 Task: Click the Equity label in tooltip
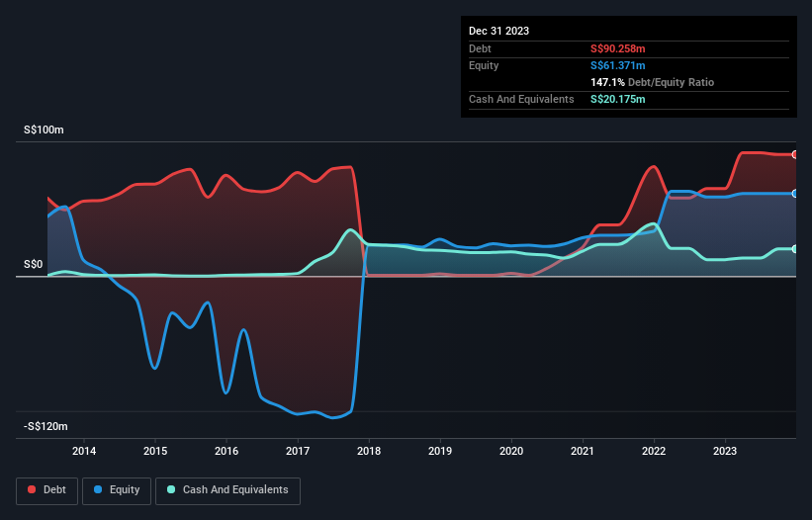(x=484, y=65)
